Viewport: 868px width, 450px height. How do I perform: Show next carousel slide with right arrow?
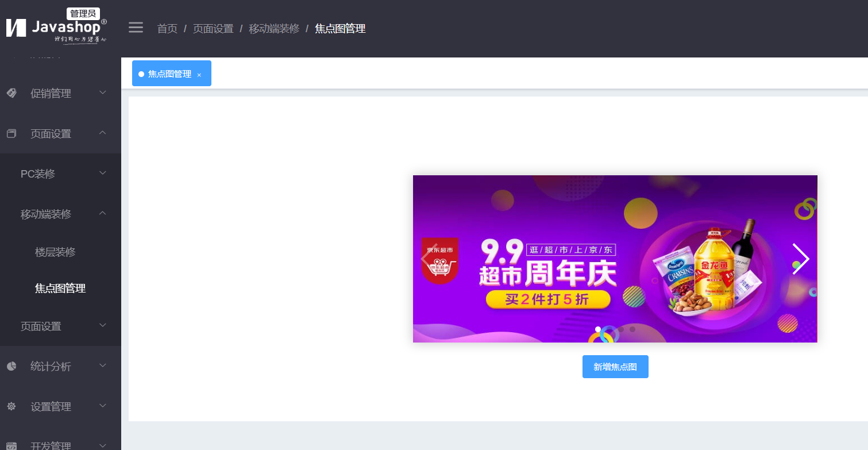pyautogui.click(x=800, y=259)
